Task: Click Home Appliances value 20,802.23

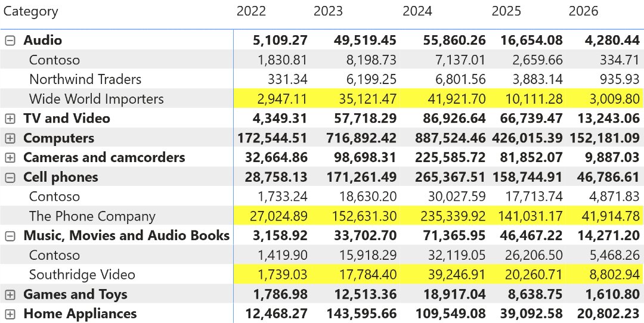Action: coord(608,314)
